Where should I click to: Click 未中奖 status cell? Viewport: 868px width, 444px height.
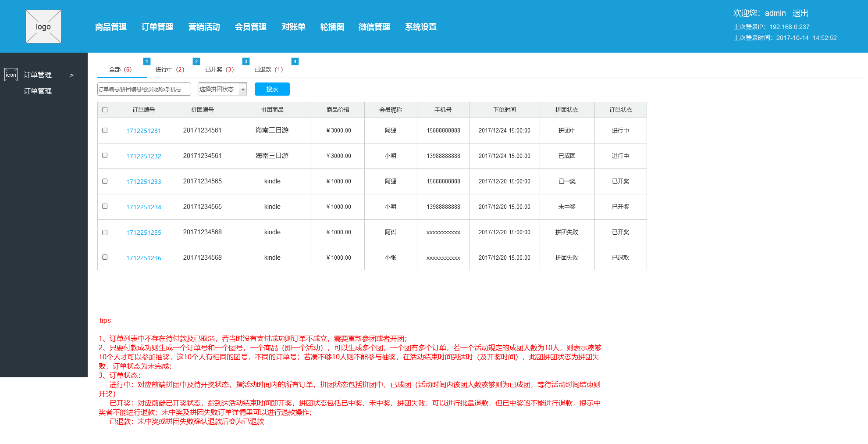click(567, 207)
